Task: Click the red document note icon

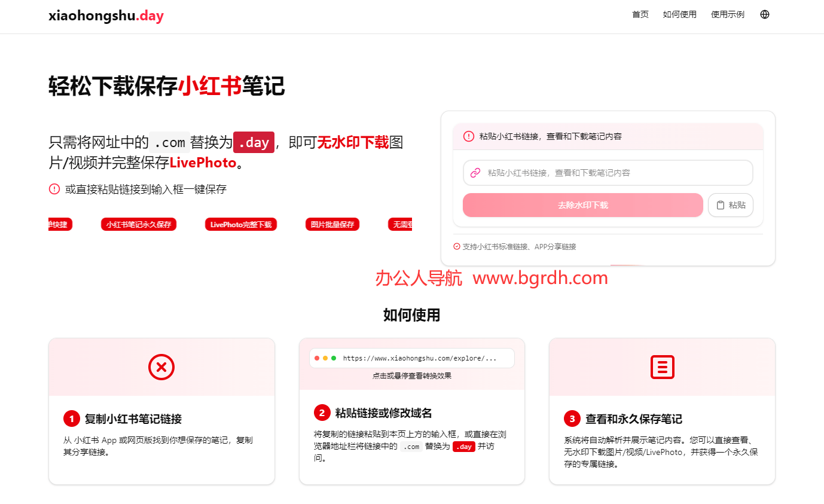Action: [x=662, y=367]
